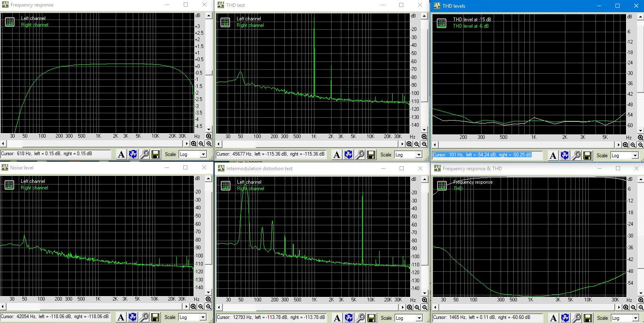Click cursor readout '42054 Hz' in Noise level window
Image resolution: width=644 pixels, height=323 pixels.
[55, 316]
